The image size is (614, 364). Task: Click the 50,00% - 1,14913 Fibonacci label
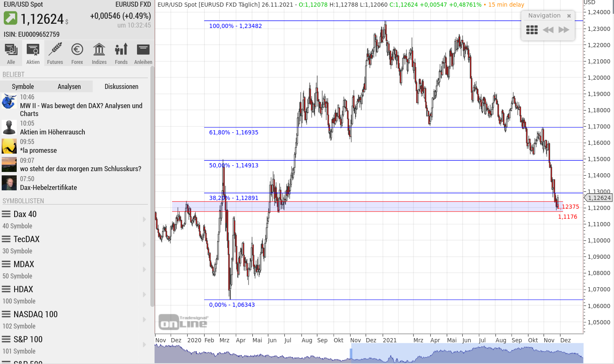click(234, 165)
